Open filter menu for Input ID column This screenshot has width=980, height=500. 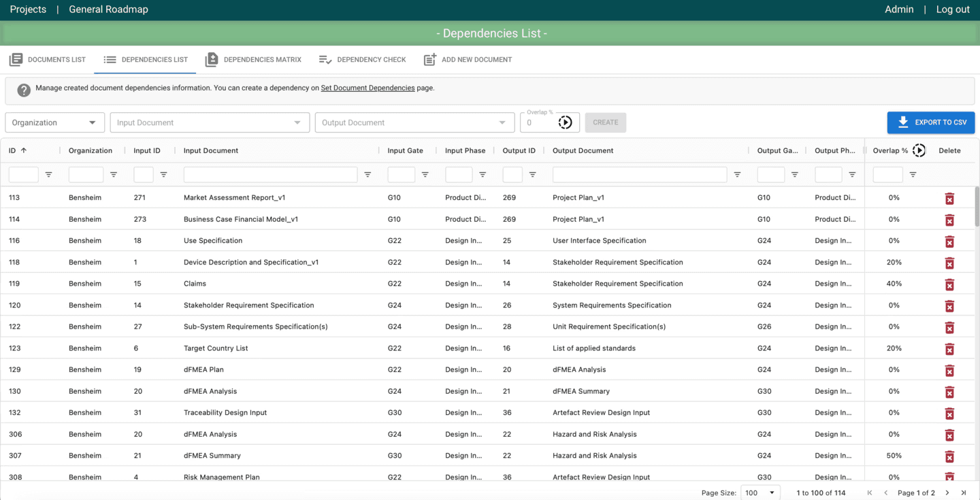163,175
